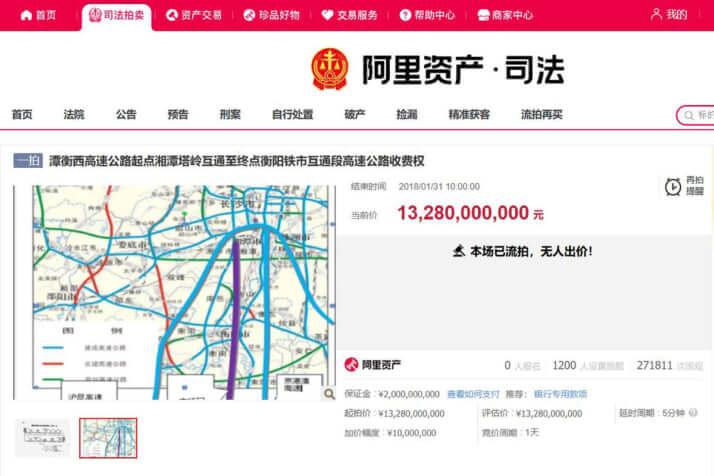Click the search input field
The image size is (714, 476).
coord(696,115)
